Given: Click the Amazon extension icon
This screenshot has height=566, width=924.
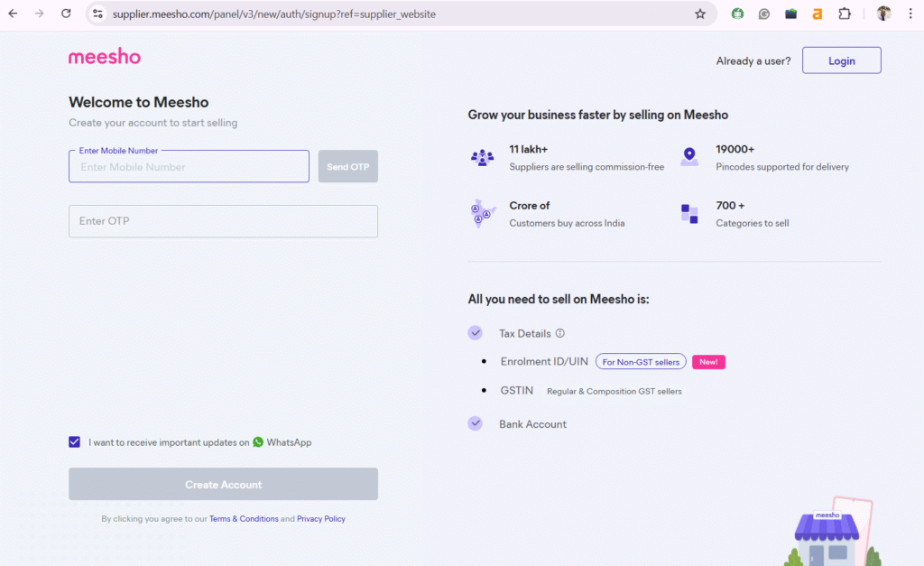Looking at the screenshot, I should [x=818, y=14].
